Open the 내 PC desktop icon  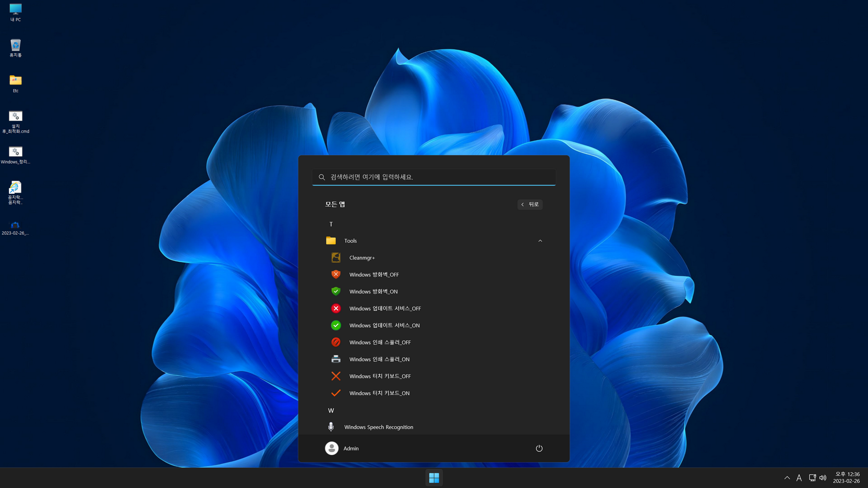(16, 12)
